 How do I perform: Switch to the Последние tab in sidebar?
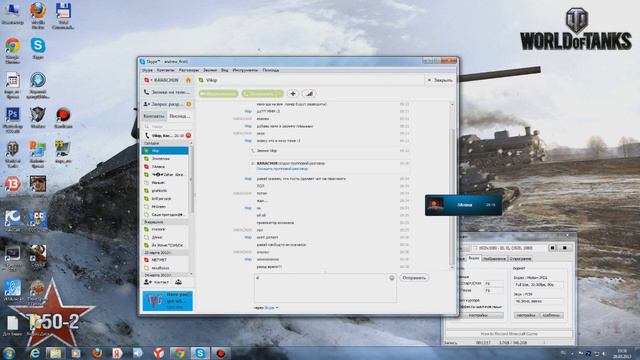(180, 116)
